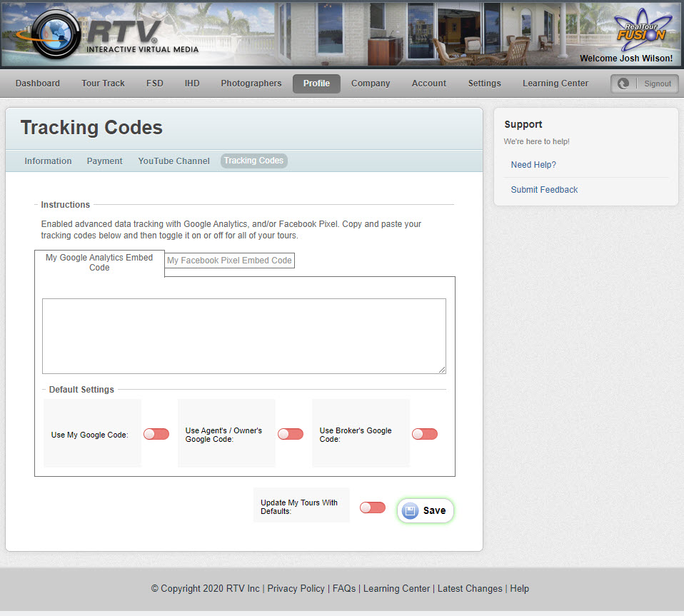Image resolution: width=684 pixels, height=616 pixels.
Task: Open the FSD menu item
Action: coord(155,84)
